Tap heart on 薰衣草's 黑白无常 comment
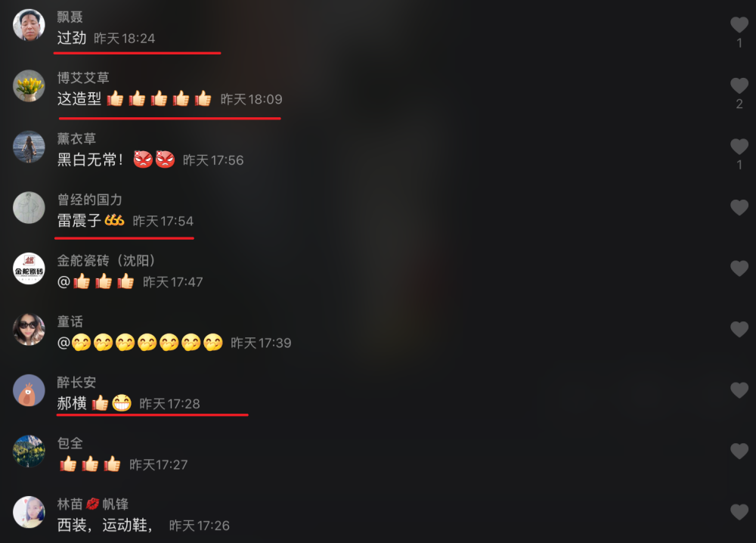The image size is (756, 543). click(x=739, y=147)
